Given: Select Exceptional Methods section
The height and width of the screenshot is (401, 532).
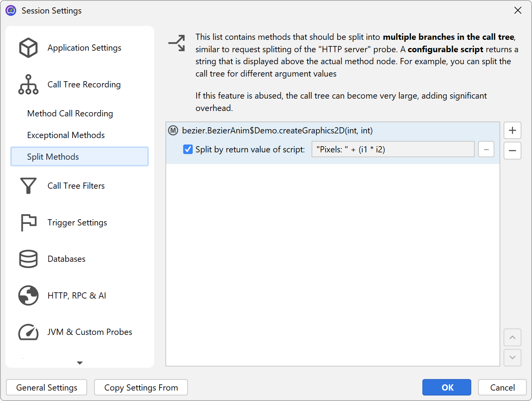Looking at the screenshot, I should 66,135.
